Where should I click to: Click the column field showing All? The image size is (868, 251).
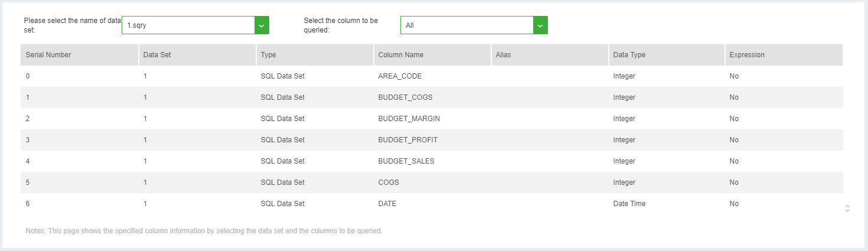pyautogui.click(x=466, y=25)
